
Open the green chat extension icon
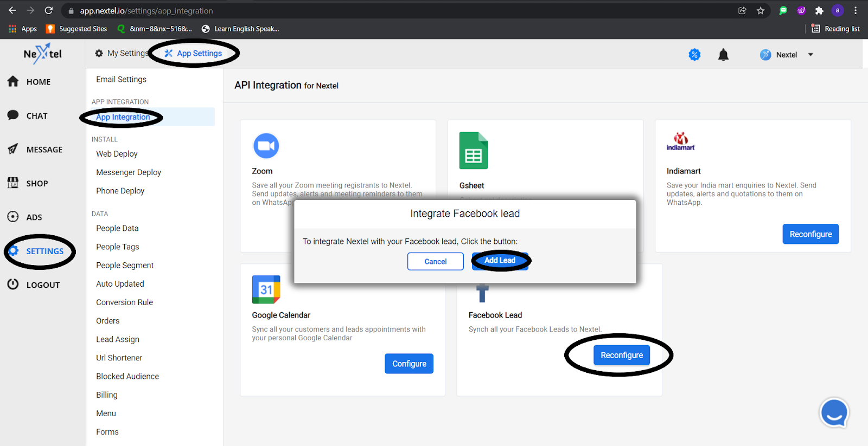coord(783,10)
